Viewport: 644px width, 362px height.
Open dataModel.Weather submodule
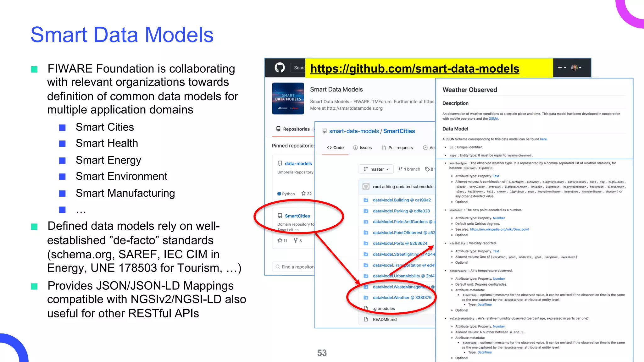coord(402,298)
